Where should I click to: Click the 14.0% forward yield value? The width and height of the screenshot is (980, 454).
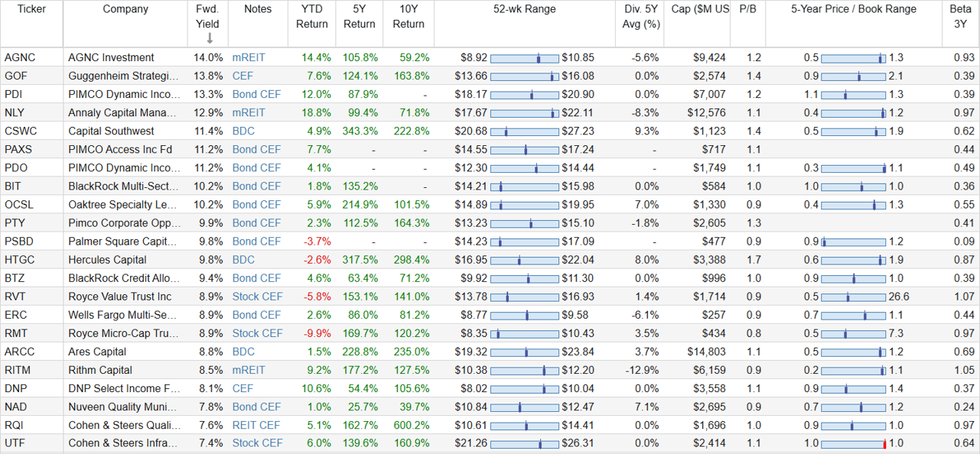209,57
